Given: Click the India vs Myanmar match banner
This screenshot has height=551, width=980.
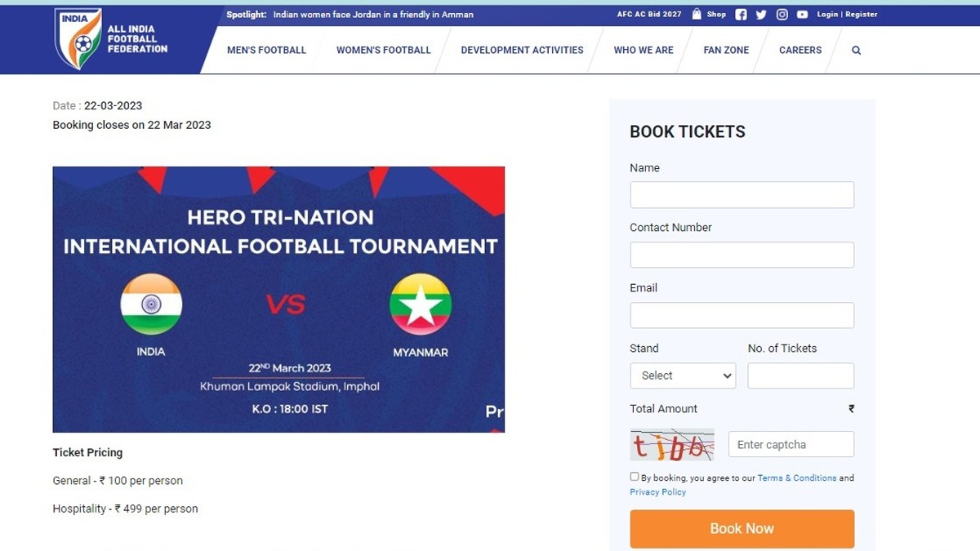Looking at the screenshot, I should tap(278, 300).
